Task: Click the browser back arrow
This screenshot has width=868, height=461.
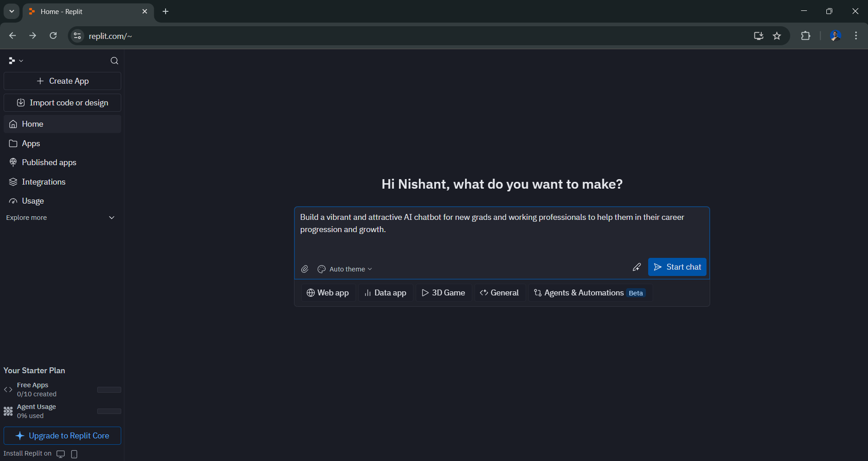Action: 13,36
